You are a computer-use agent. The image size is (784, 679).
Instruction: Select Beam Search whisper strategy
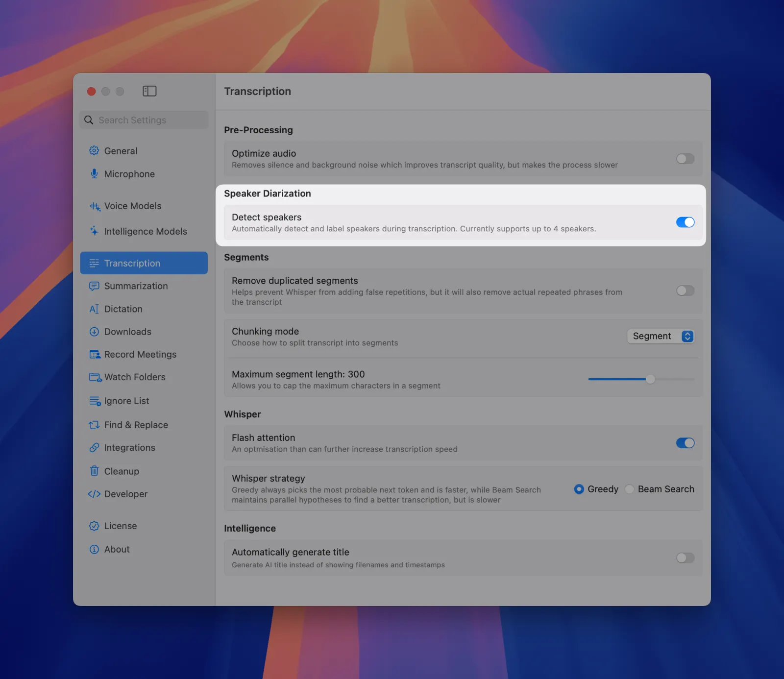630,489
